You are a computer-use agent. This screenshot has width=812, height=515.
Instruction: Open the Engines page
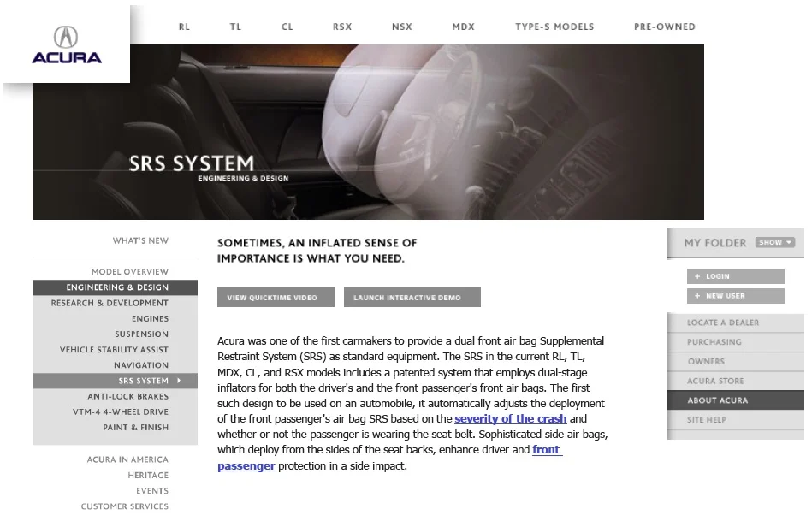[x=151, y=318]
